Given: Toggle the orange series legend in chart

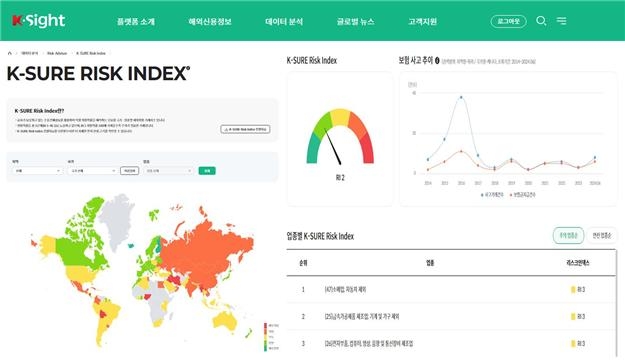Looking at the screenshot, I should coord(523,195).
